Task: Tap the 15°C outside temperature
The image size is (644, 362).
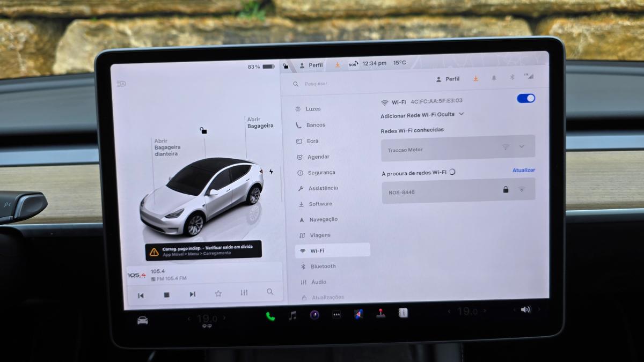Action: [400, 63]
